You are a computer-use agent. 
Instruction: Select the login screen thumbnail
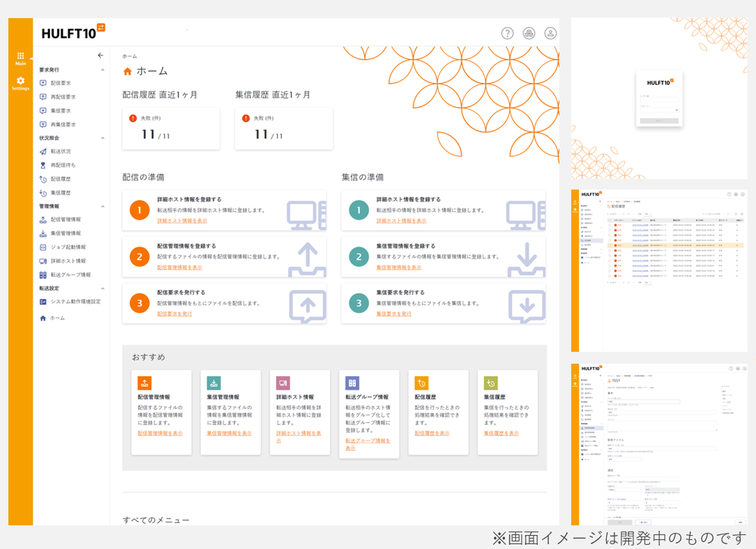pyautogui.click(x=659, y=99)
